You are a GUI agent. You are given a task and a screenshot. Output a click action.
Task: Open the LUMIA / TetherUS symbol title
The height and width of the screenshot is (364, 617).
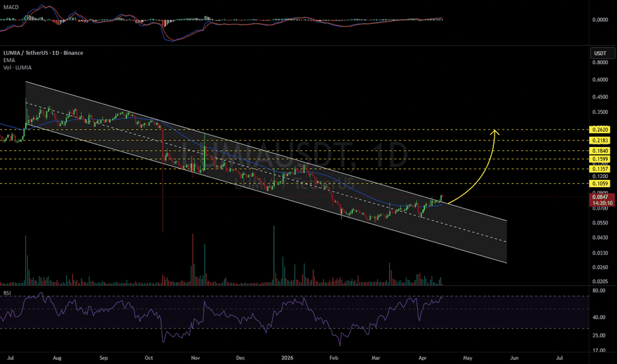pyautogui.click(x=43, y=53)
